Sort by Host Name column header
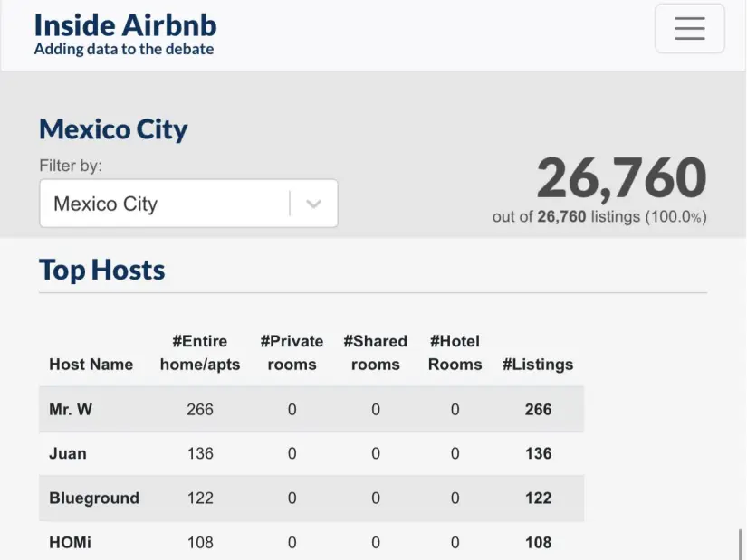Screen dimensions: 747x560 point(91,365)
